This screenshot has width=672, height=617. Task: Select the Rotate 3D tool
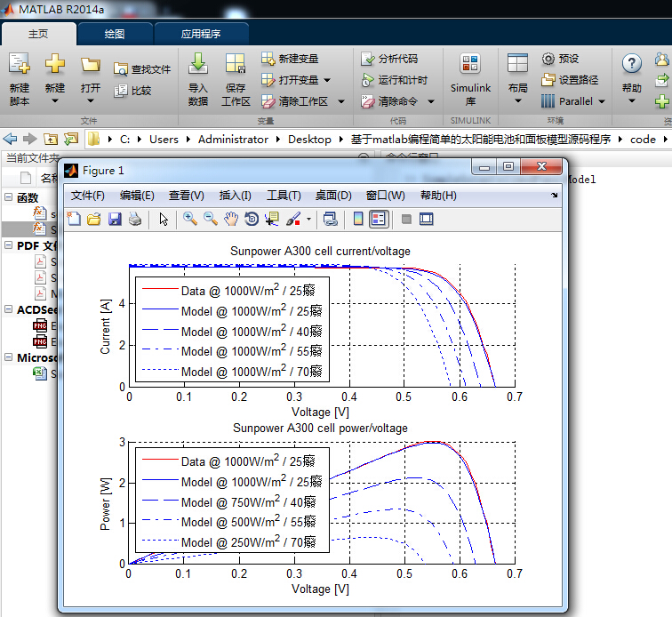pos(252,219)
